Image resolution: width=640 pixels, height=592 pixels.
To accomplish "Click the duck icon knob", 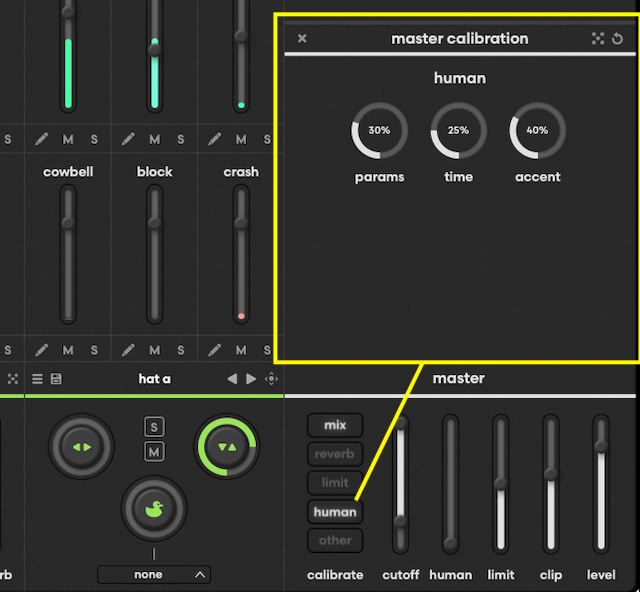I will point(154,508).
